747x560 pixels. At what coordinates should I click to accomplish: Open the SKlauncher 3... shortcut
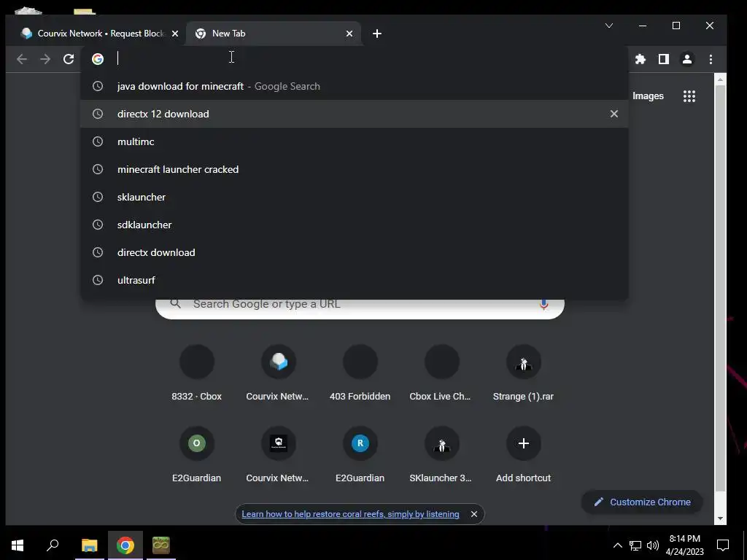coord(441,456)
